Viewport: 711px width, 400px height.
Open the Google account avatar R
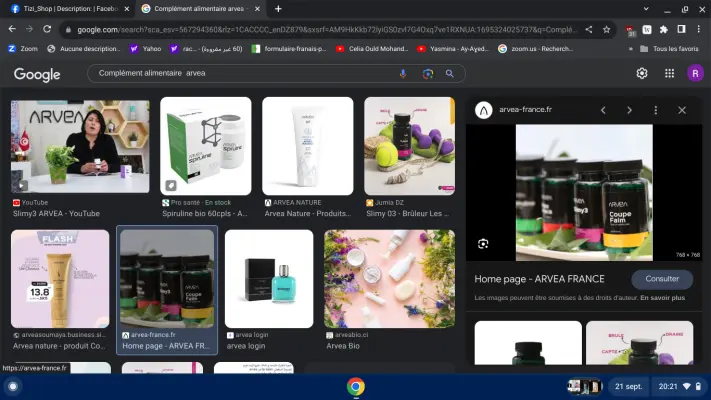tap(695, 73)
